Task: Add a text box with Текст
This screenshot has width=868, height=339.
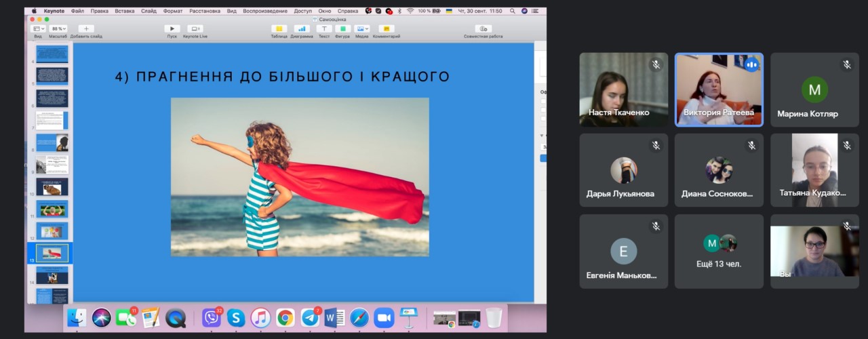Action: point(324,29)
